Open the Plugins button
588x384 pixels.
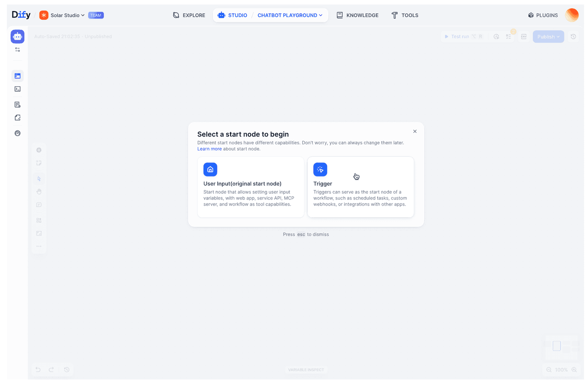point(543,15)
